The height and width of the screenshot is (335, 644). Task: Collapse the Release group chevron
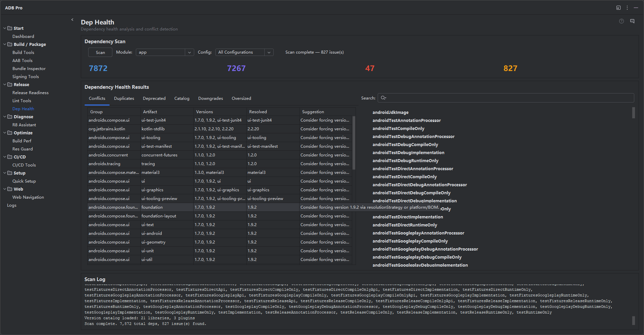tap(5, 84)
